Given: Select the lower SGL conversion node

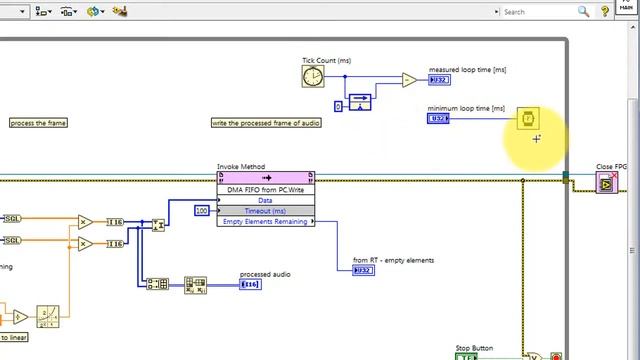Looking at the screenshot, I should coord(12,240).
